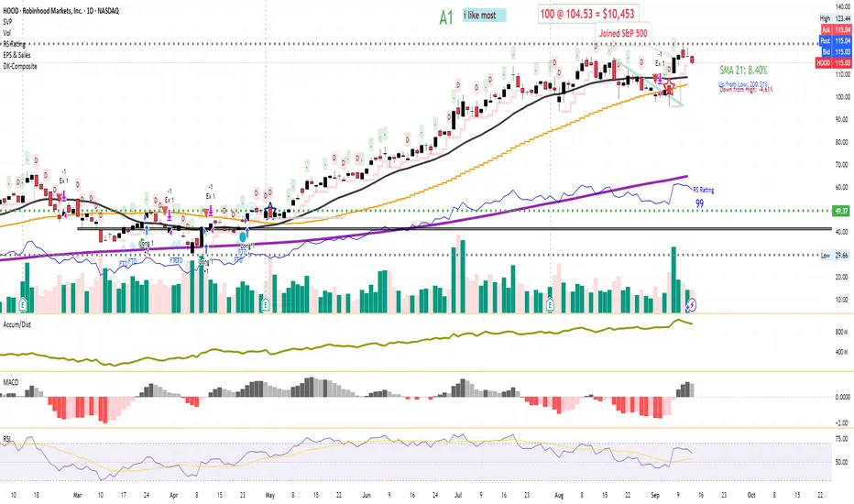Select the MACD pane legend
Image resolution: width=854 pixels, height=504 pixels.
click(x=11, y=382)
